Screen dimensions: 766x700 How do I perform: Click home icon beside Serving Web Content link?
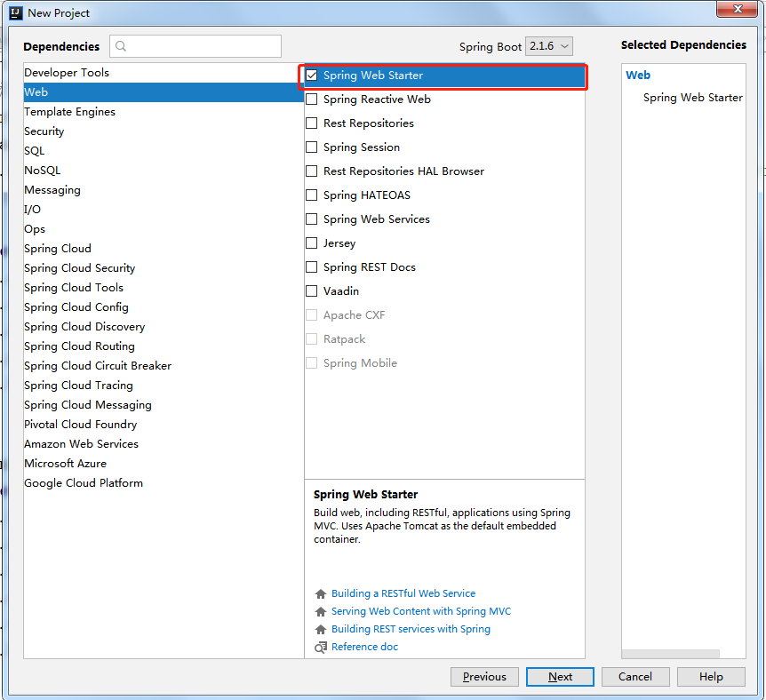click(x=321, y=611)
